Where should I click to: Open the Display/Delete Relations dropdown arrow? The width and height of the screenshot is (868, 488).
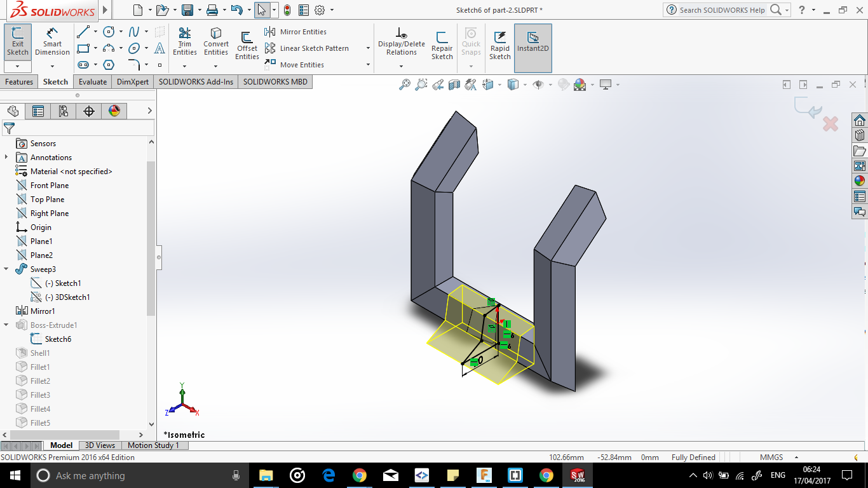pos(401,66)
